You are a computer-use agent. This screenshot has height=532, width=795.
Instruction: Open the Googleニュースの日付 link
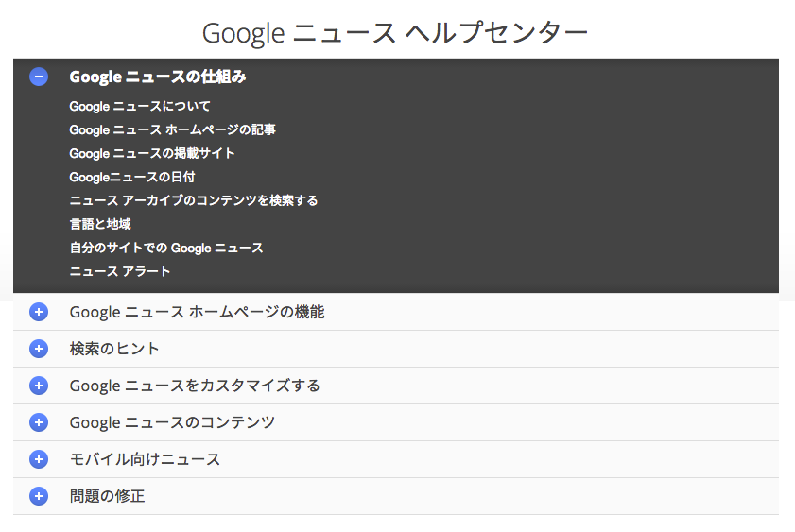pyautogui.click(x=131, y=177)
